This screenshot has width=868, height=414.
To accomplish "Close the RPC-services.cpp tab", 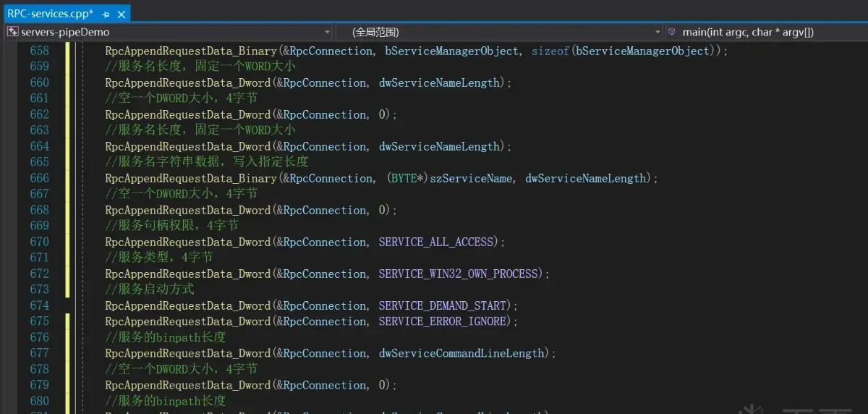I will coord(121,14).
